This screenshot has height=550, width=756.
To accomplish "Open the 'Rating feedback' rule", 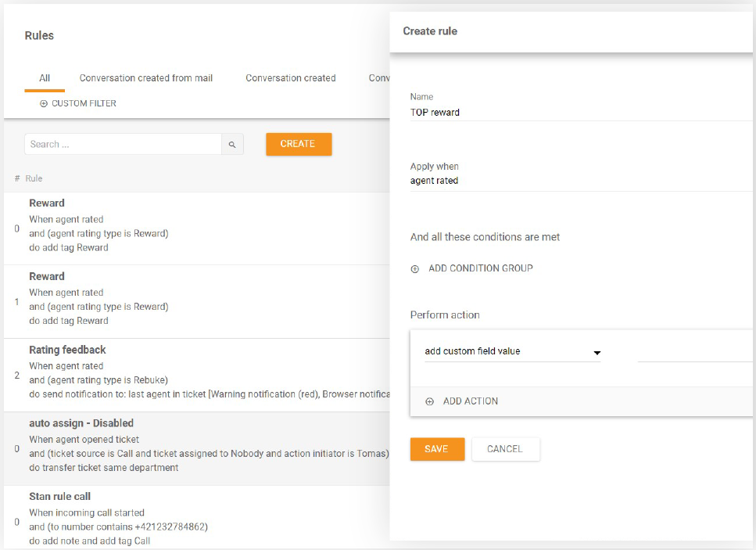I will tap(197, 376).
